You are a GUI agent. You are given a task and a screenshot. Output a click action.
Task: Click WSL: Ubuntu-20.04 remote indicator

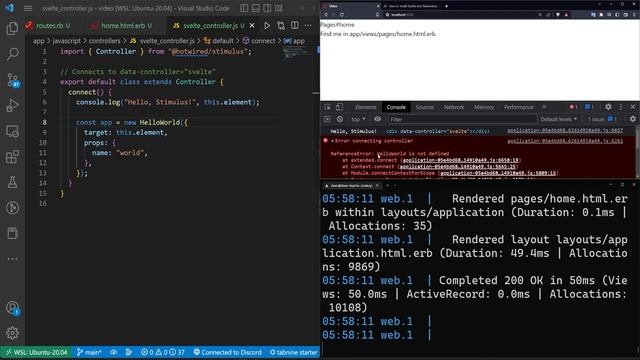[x=36, y=352]
